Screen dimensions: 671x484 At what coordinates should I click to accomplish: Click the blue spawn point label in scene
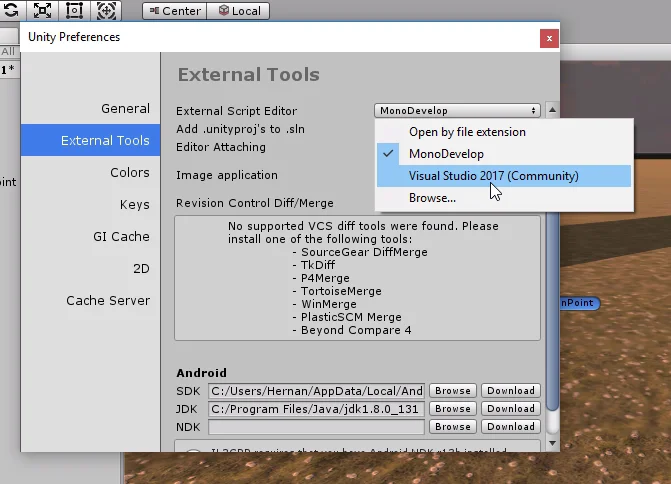tap(579, 303)
